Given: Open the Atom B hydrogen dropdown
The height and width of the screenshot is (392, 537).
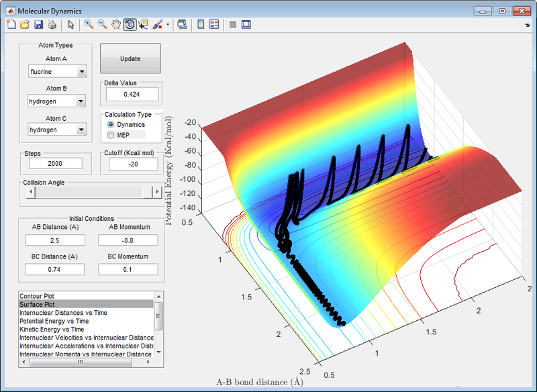Looking at the screenshot, I should point(57,101).
